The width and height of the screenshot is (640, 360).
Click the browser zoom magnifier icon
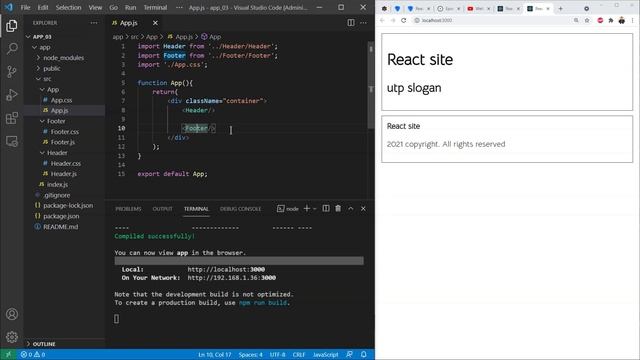(x=576, y=20)
